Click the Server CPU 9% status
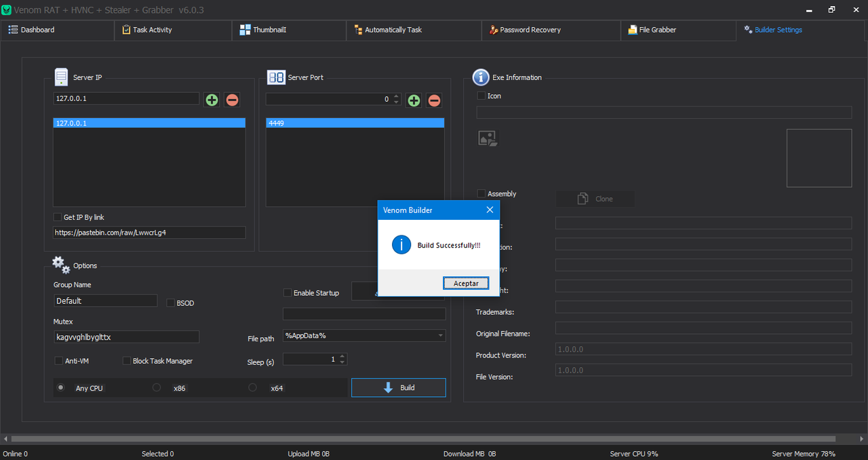The height and width of the screenshot is (460, 868). coord(634,453)
